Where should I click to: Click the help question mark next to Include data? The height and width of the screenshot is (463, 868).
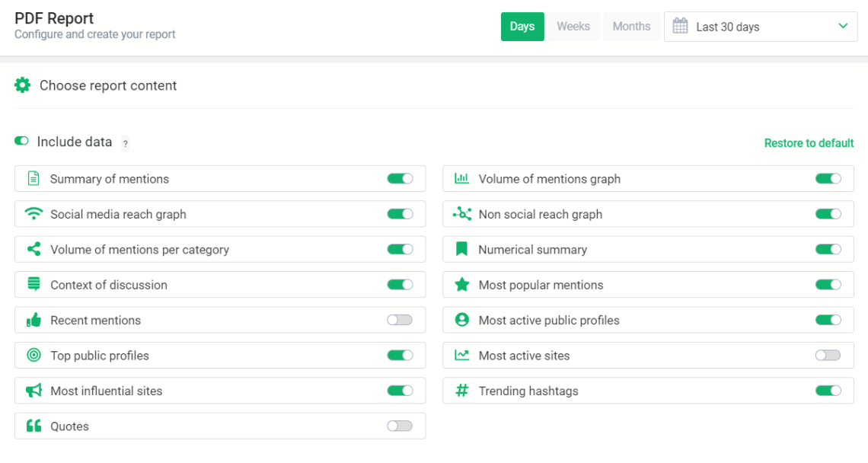(125, 143)
